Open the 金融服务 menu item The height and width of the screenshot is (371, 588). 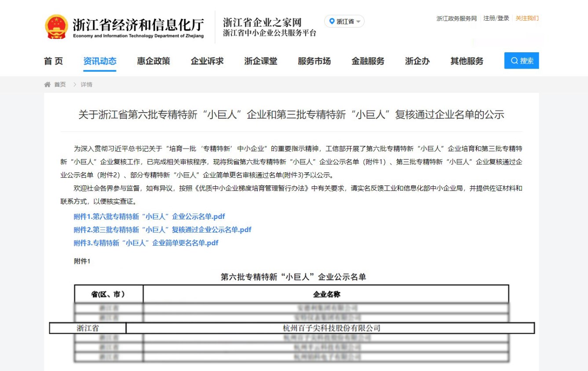click(x=368, y=61)
